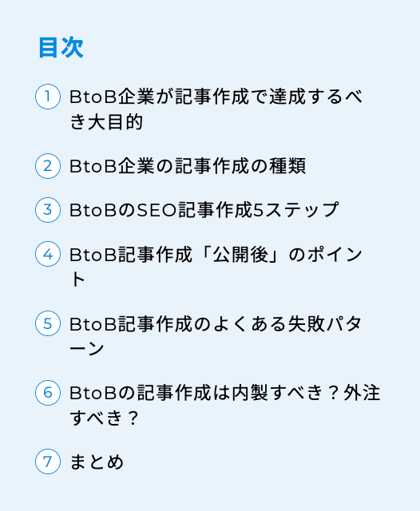Image resolution: width=420 pixels, height=511 pixels.
Task: Select 'BtoB記事作成のよくある失敗パターン' entry
Action: pos(216,336)
